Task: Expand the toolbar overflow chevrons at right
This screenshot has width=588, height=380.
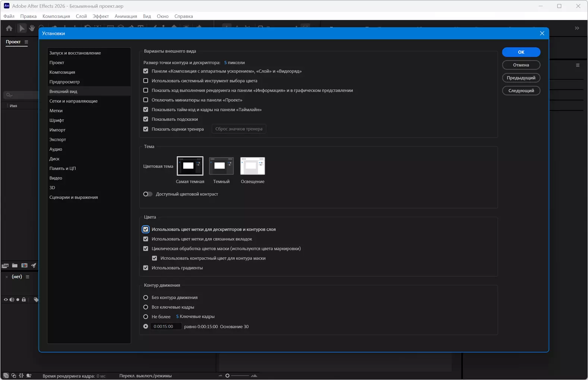Action: click(x=577, y=28)
